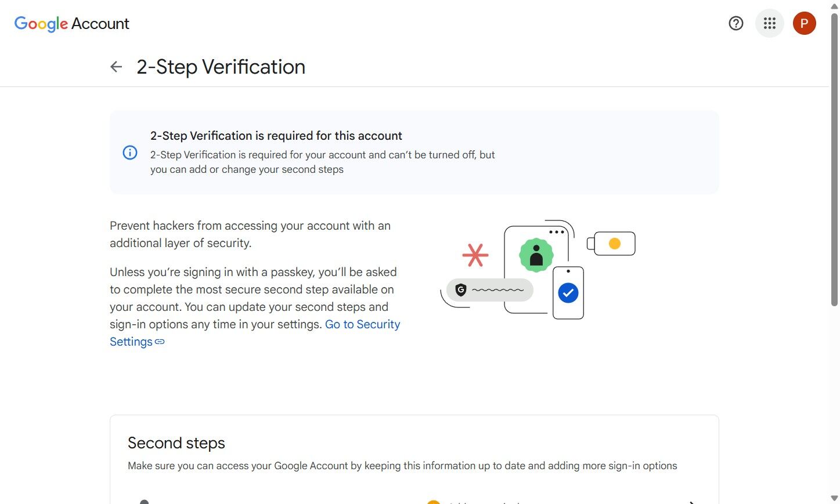Click the profile avatar letter P
Image resolution: width=840 pixels, height=504 pixels.
(804, 23)
